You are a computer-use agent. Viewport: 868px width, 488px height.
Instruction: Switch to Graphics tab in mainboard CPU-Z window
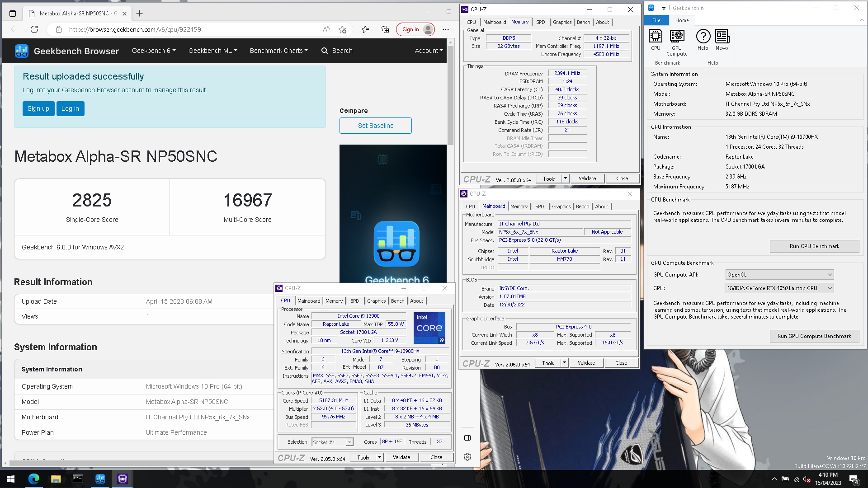point(561,206)
